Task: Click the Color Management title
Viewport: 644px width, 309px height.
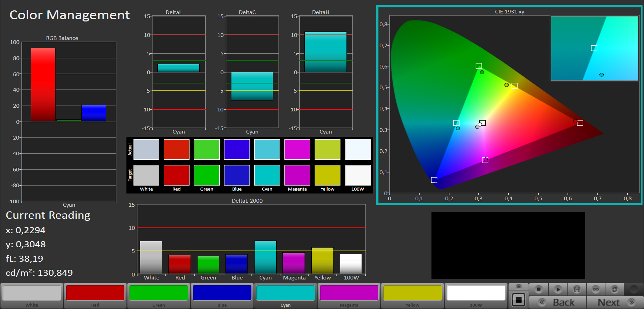Action: point(69,15)
